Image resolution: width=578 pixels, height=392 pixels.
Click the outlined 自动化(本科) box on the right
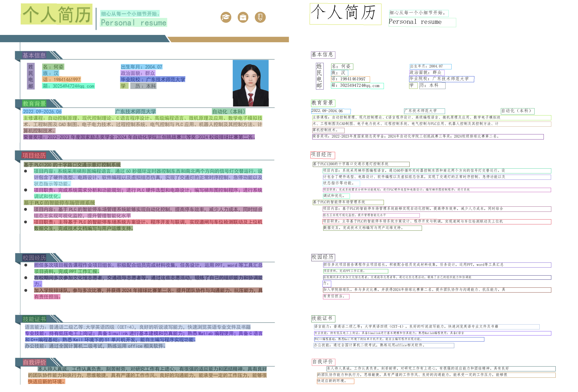(x=517, y=111)
